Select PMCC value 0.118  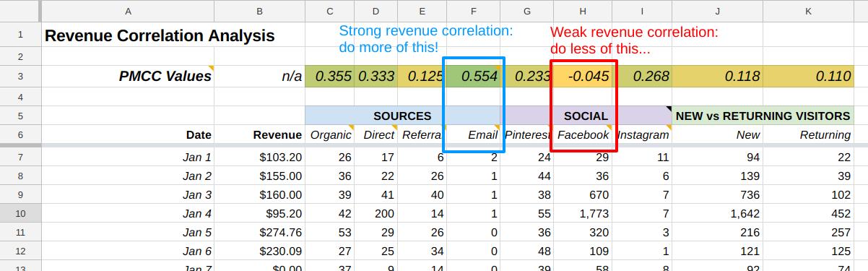coord(717,76)
